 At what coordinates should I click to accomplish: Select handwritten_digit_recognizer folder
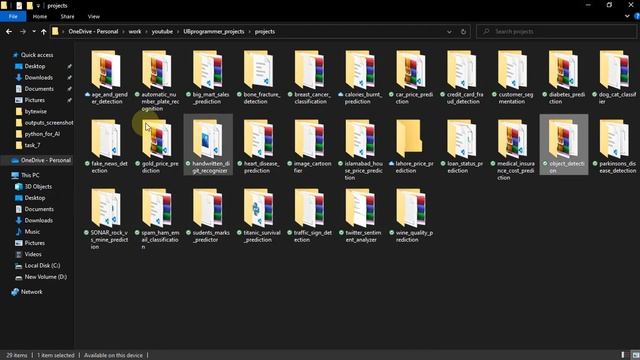(x=208, y=145)
